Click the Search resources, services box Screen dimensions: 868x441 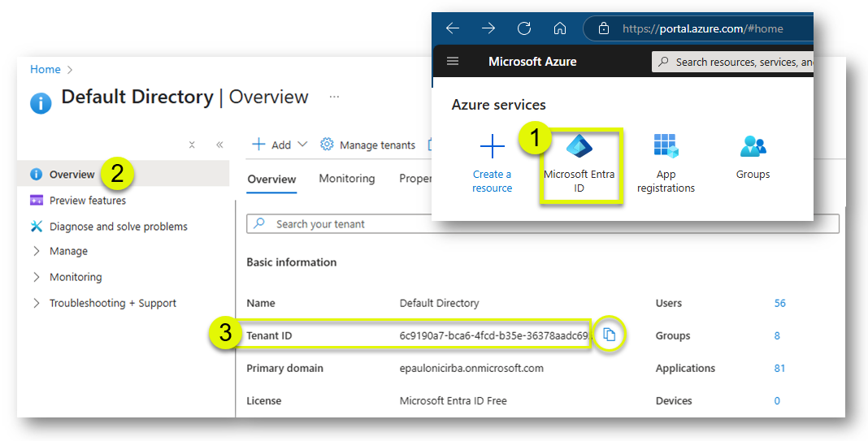pyautogui.click(x=732, y=62)
